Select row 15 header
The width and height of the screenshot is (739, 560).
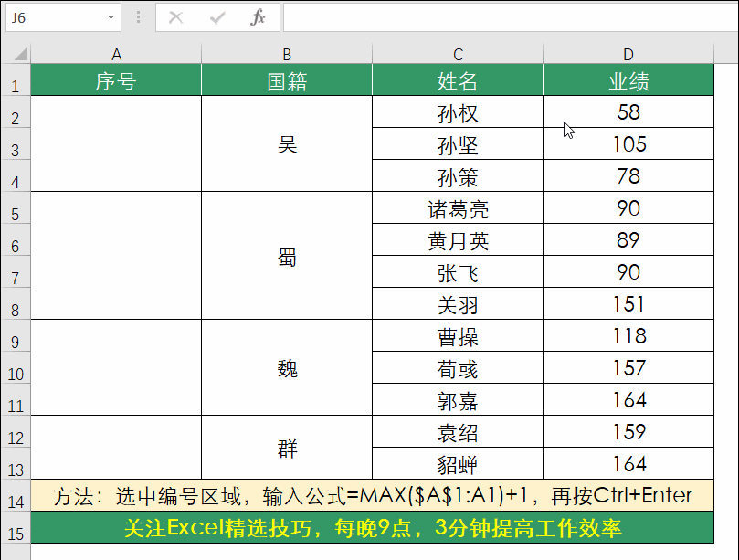(x=16, y=527)
